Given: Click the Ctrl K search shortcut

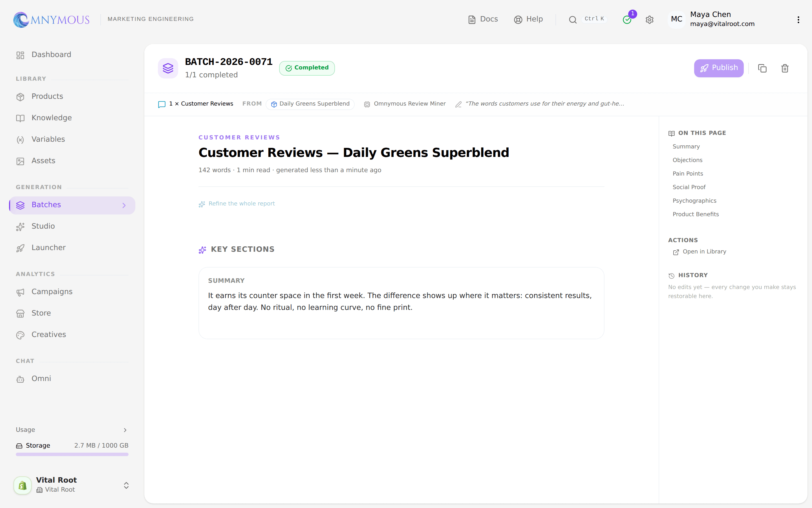Looking at the screenshot, I should point(594,19).
